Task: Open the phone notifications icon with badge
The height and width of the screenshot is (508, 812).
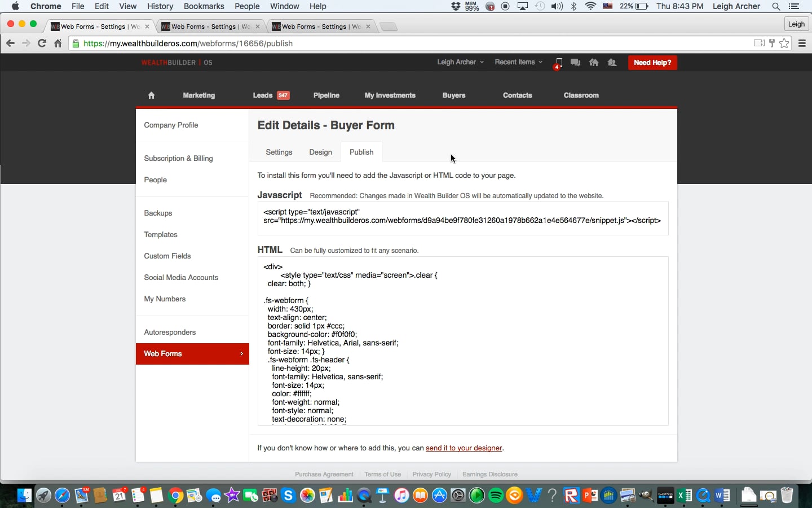Action: tap(558, 63)
